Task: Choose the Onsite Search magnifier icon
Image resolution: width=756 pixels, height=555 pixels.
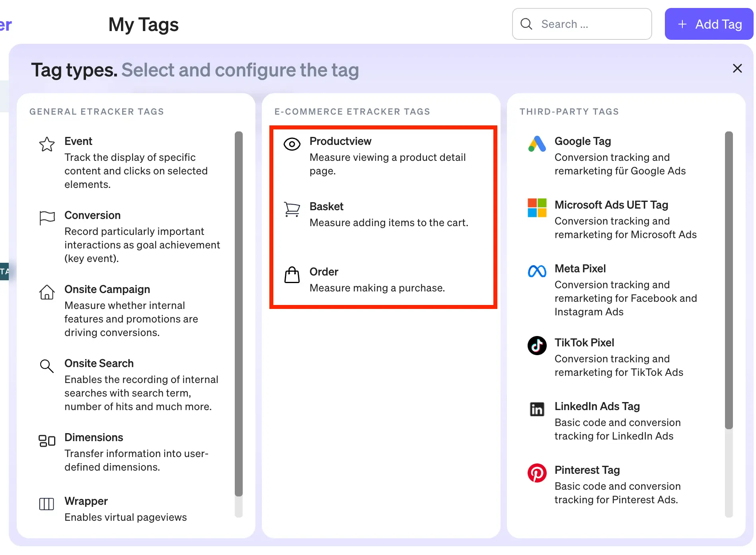Action: (x=47, y=366)
